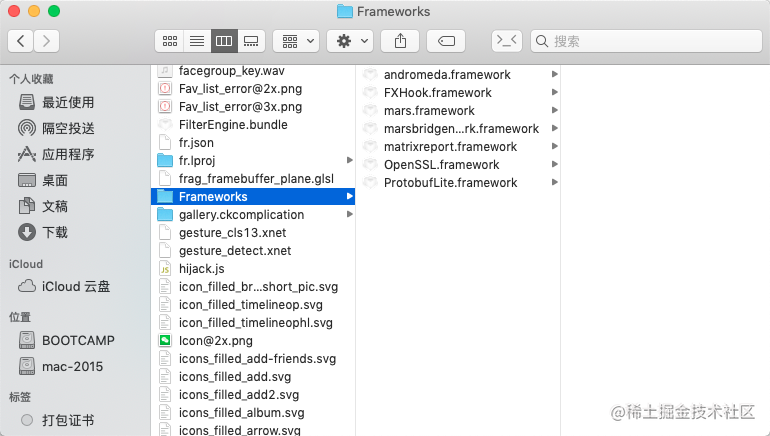Click the Frameworks row disclosure arrow
The image size is (770, 436).
click(x=350, y=196)
